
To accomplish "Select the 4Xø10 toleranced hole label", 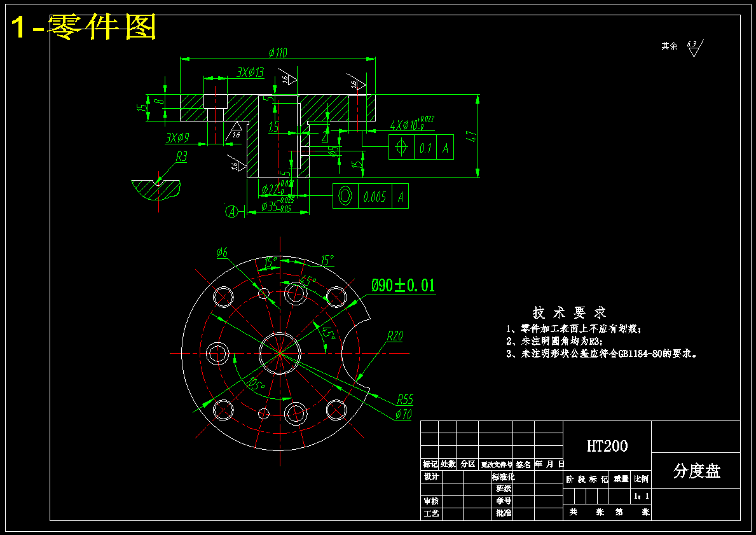I will point(412,123).
